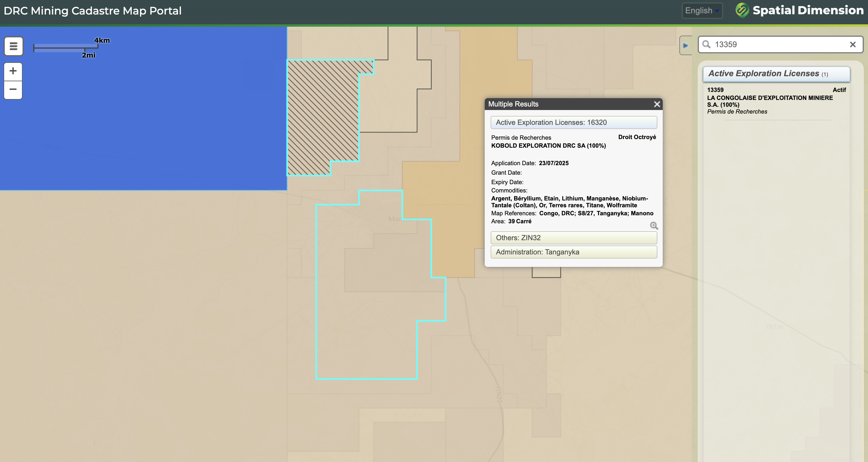Screen dimensions: 868x462
Task: Expand Active Exploration Licenses: 16320 section
Action: [x=574, y=122]
